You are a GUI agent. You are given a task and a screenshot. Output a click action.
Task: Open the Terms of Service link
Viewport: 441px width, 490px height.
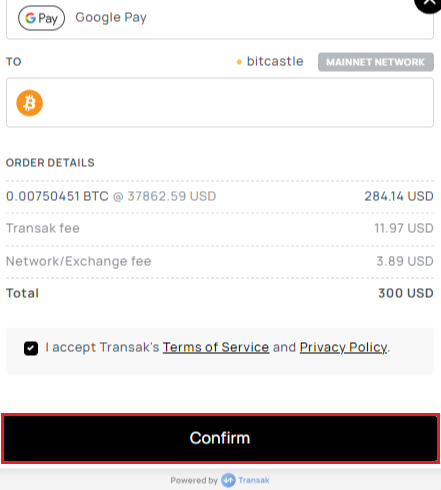tap(216, 347)
